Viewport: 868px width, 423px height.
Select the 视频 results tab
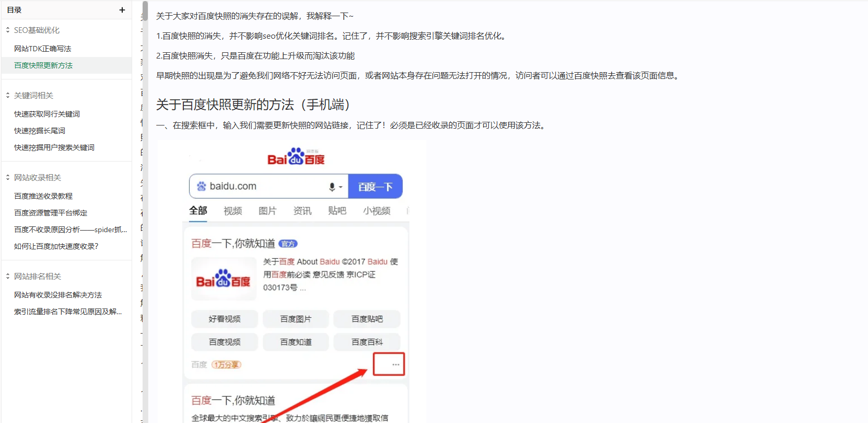[x=233, y=211]
